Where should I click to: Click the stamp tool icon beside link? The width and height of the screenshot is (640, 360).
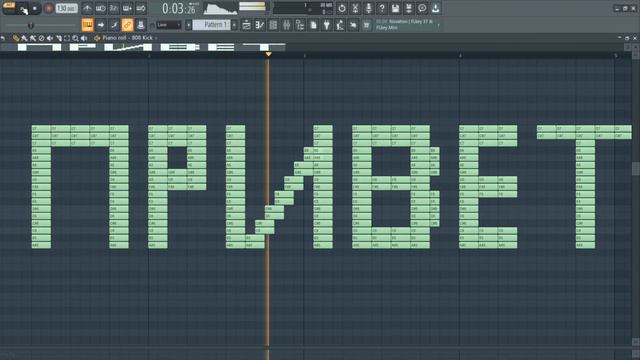[x=141, y=25]
